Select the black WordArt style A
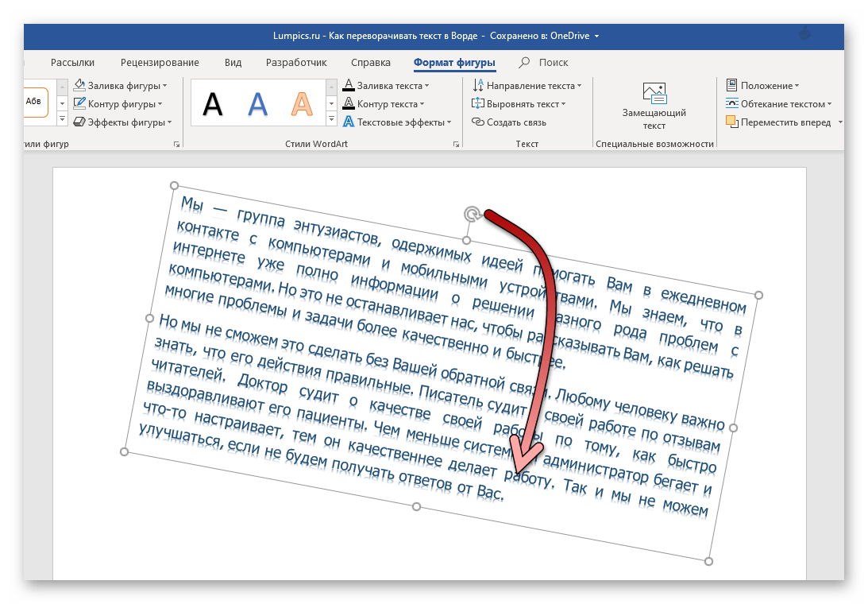The width and height of the screenshot is (868, 604). pyautogui.click(x=213, y=103)
